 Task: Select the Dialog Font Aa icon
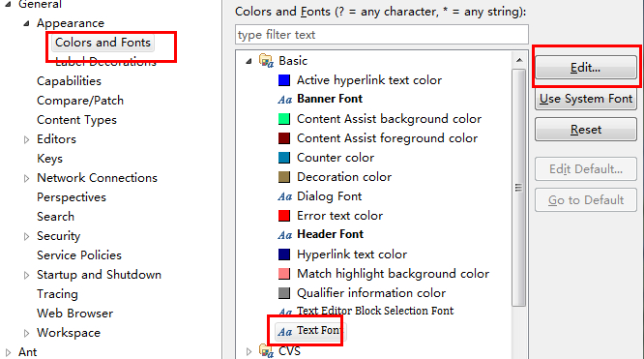click(x=284, y=196)
